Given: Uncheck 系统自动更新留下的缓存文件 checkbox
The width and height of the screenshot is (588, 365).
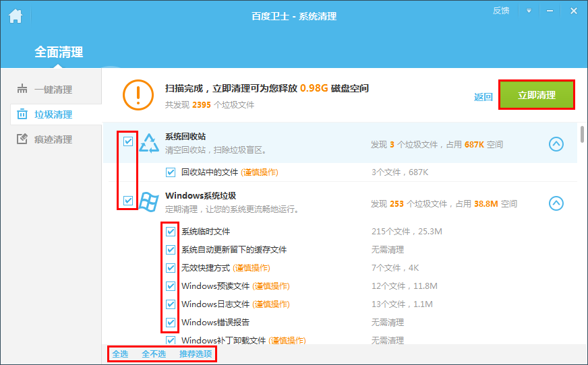Looking at the screenshot, I should [171, 250].
